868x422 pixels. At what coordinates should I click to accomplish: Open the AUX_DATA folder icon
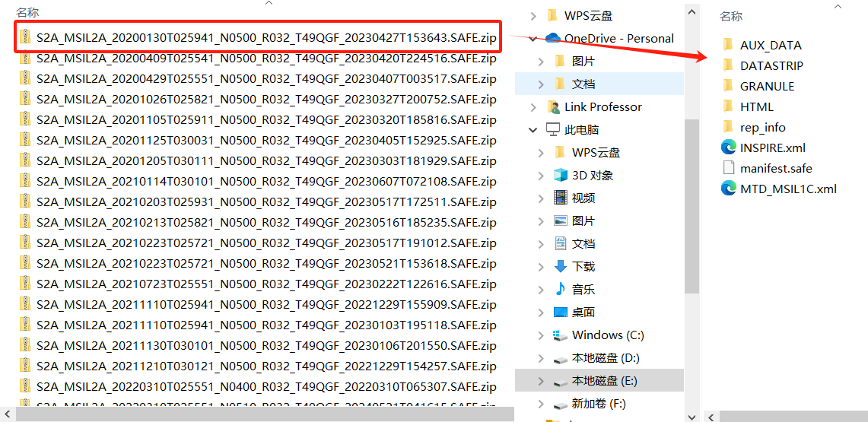[x=729, y=45]
